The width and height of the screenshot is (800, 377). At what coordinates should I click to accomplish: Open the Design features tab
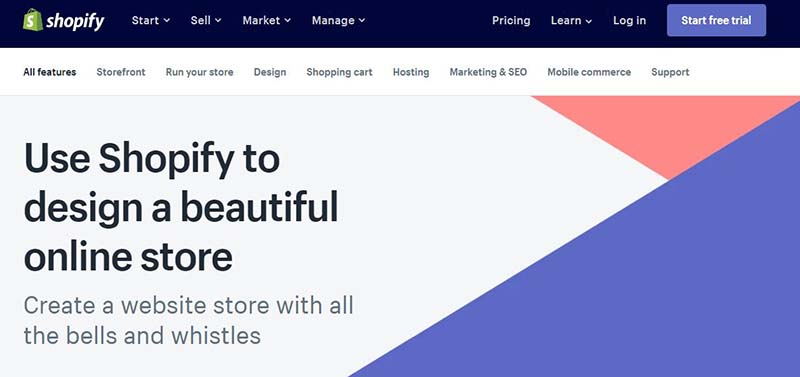(x=270, y=72)
